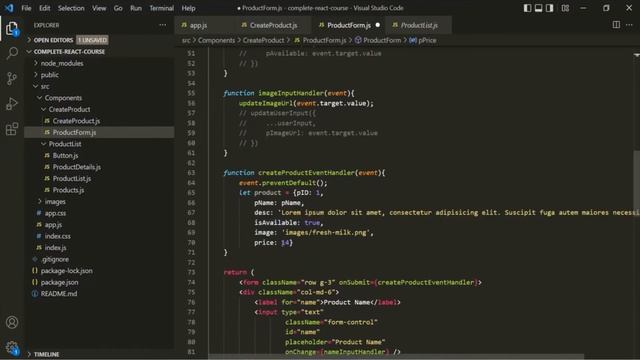Image resolution: width=640 pixels, height=360 pixels.
Task: Open the Customize Layout icon
Action: coord(565,8)
